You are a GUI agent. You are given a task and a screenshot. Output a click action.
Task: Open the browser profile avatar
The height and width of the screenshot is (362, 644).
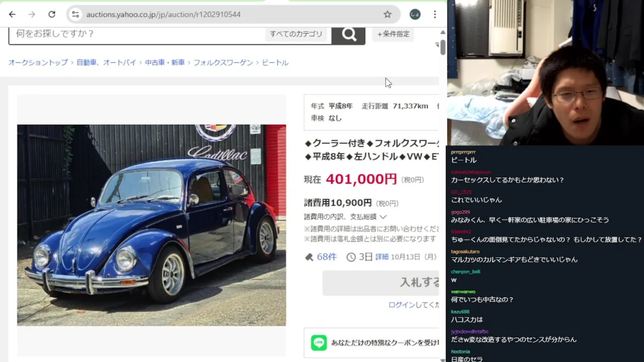point(415,15)
